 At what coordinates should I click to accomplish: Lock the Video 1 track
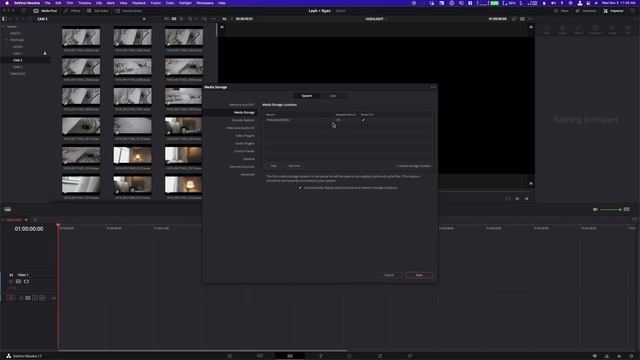pyautogui.click(x=11, y=281)
